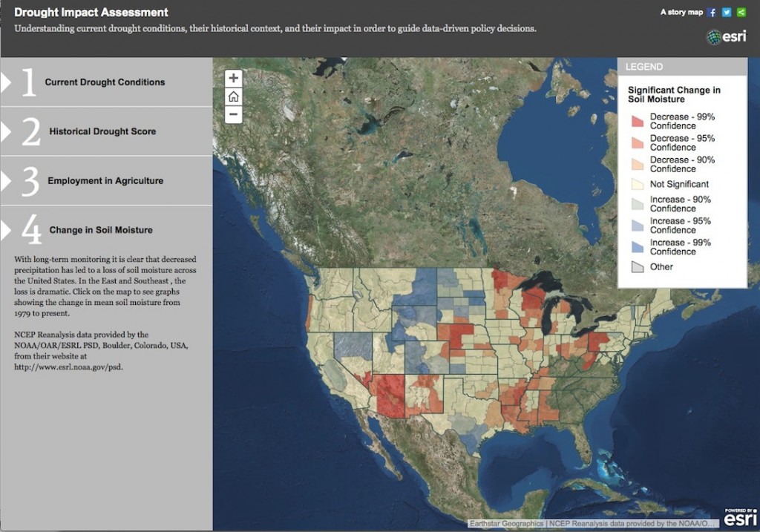Viewport: 760px width, 532px height.
Task: Click the large number 2 heading
Action: point(31,132)
